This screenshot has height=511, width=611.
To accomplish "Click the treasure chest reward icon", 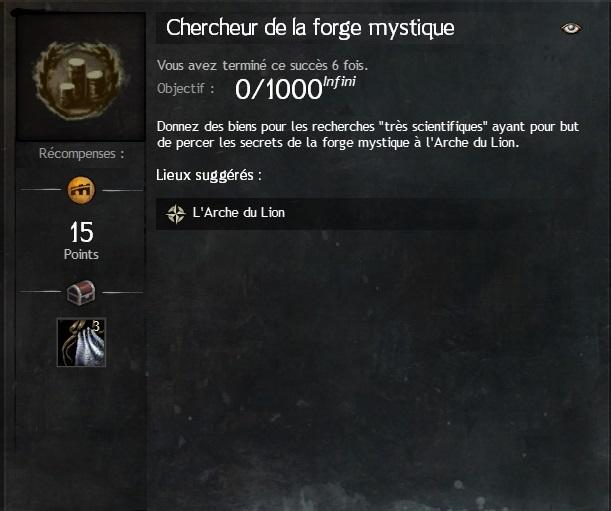I will pyautogui.click(x=81, y=293).
